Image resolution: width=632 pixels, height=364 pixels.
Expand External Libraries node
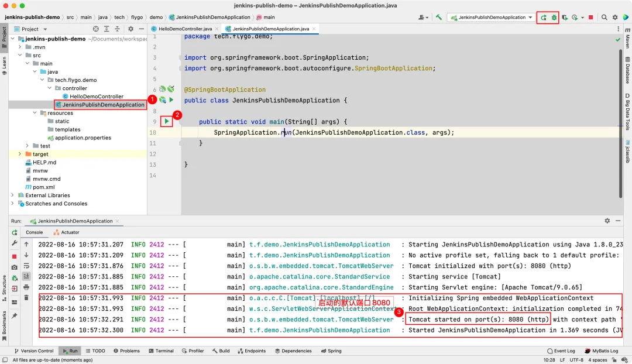pos(12,195)
